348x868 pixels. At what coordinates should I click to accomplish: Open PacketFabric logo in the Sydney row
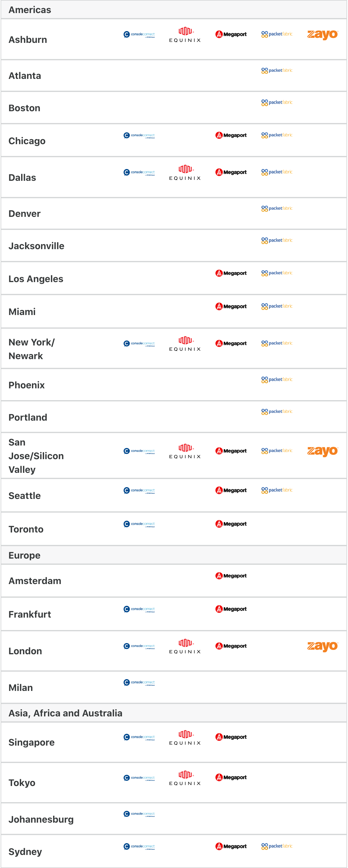[277, 846]
